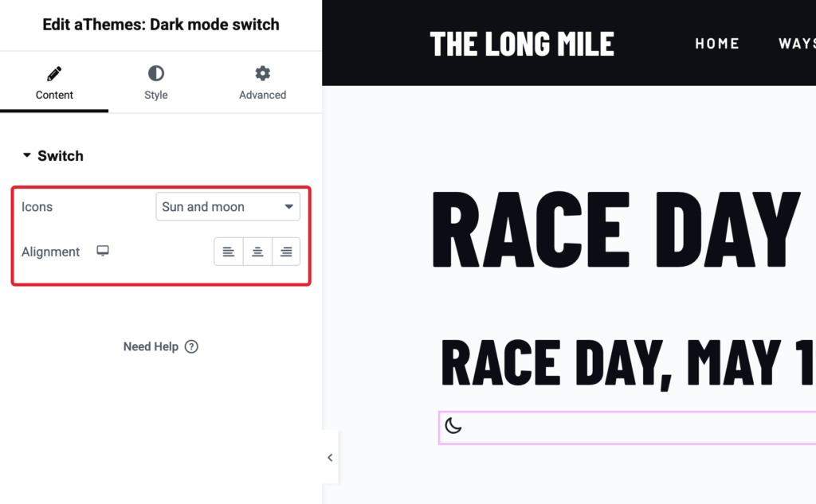Click the Style half-circle icon
The width and height of the screenshot is (816, 504).
(x=156, y=73)
